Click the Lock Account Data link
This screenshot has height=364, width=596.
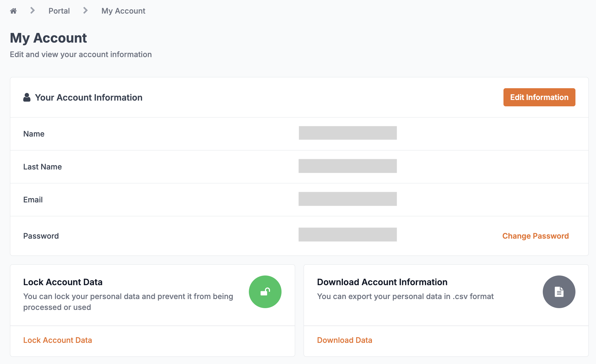pos(57,340)
